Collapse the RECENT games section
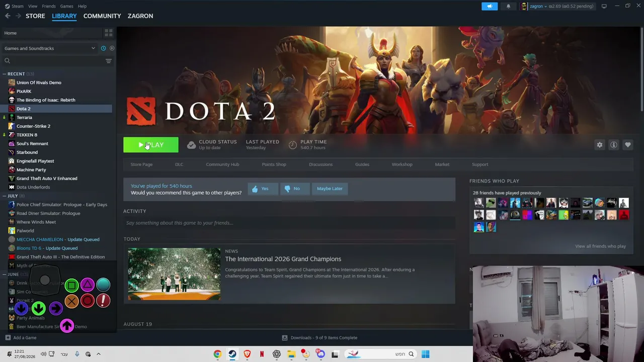This screenshot has height=362, width=644. pos(4,74)
